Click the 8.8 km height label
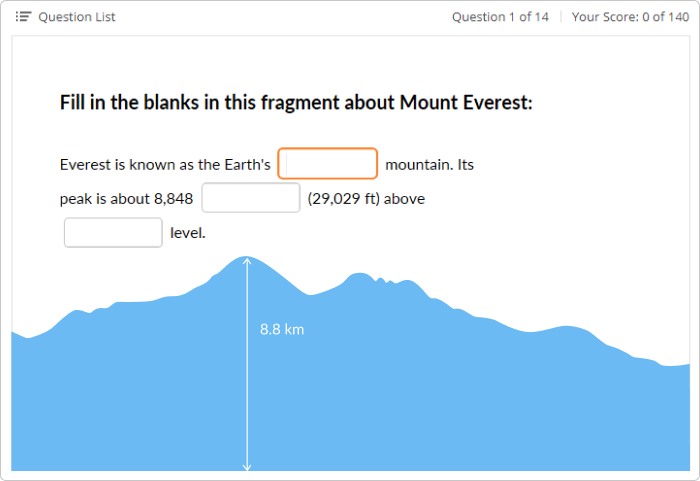Viewport: 700px width, 481px height. [282, 330]
